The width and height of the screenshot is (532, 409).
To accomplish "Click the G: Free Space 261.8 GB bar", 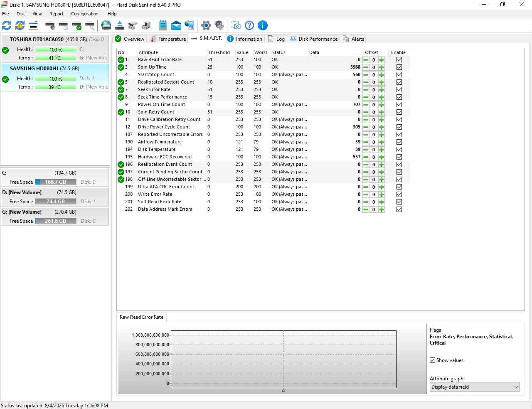I will coord(56,221).
